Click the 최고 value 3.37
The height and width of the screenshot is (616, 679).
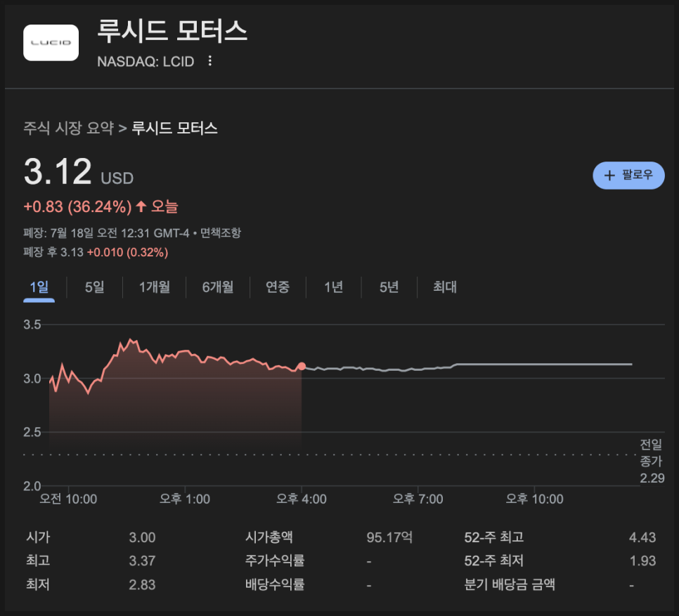pyautogui.click(x=142, y=561)
